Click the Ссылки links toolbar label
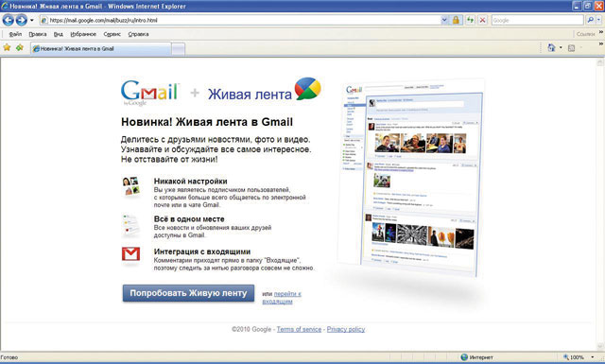This screenshot has width=605, height=364. pyautogui.click(x=586, y=34)
